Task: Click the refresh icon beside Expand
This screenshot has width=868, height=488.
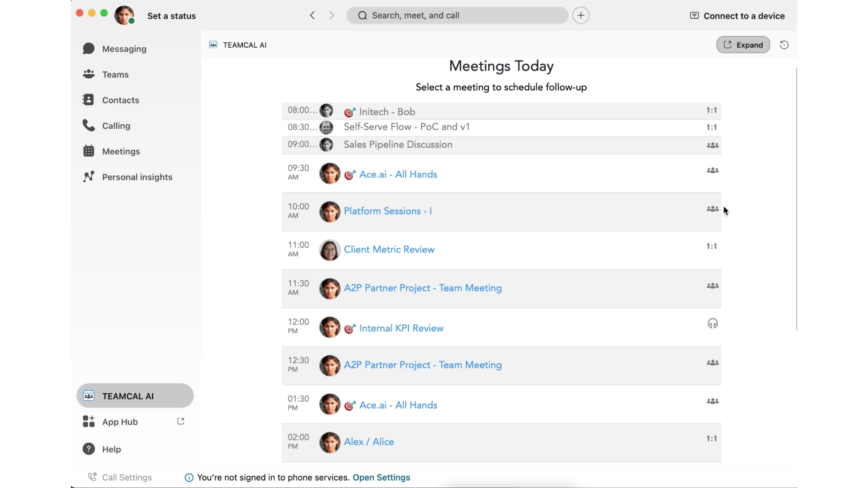Action: pyautogui.click(x=784, y=45)
